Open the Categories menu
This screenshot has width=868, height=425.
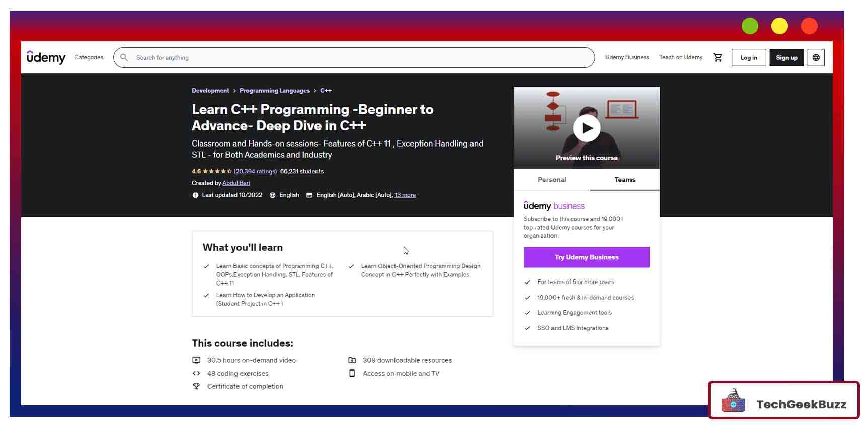tap(89, 57)
